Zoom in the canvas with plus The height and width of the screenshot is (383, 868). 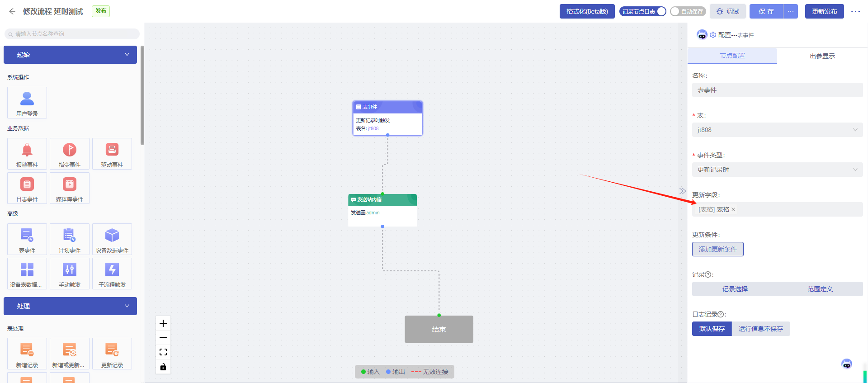[x=163, y=323]
